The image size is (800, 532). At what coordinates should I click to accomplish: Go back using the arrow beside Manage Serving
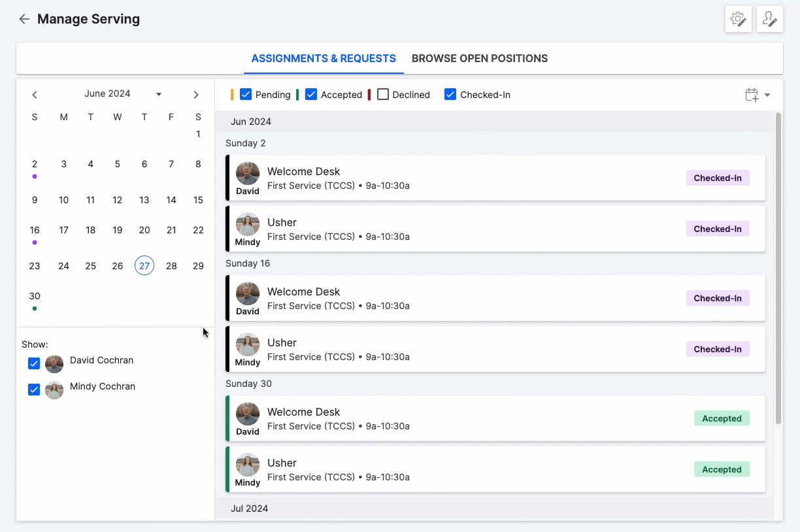tap(24, 19)
